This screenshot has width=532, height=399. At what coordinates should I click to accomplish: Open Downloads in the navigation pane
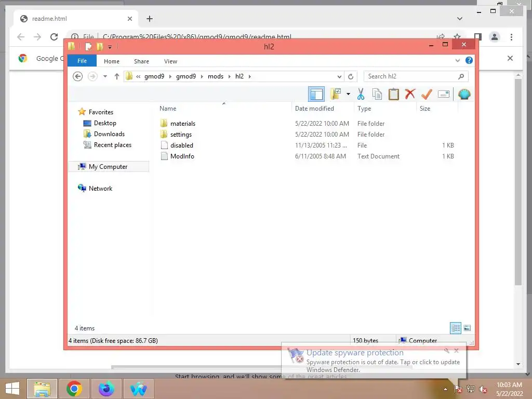[109, 134]
